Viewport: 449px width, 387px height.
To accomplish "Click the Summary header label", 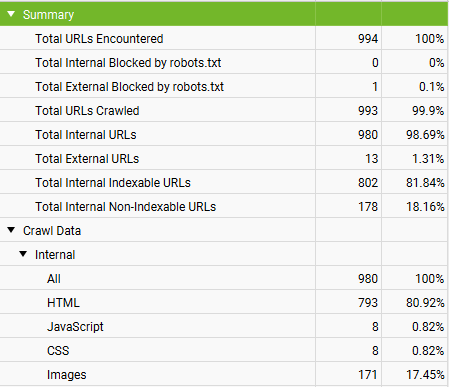I will click(x=48, y=15).
